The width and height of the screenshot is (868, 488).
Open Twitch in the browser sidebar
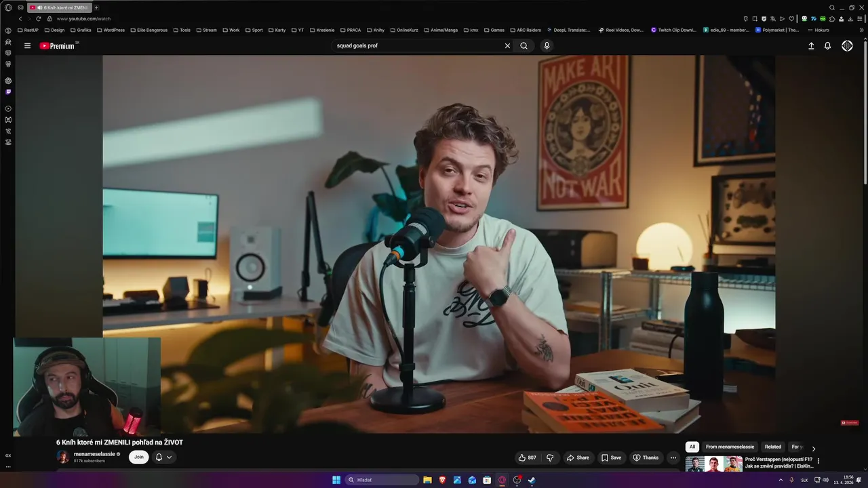[8, 91]
